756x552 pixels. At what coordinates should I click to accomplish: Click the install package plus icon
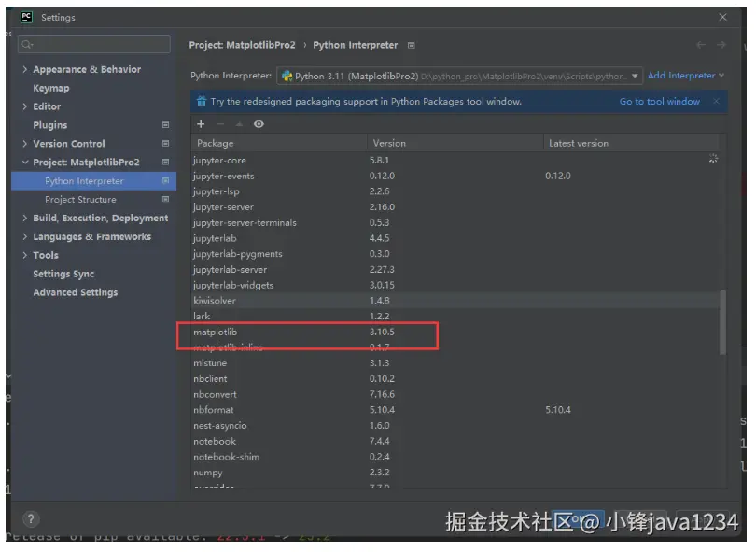tap(201, 124)
